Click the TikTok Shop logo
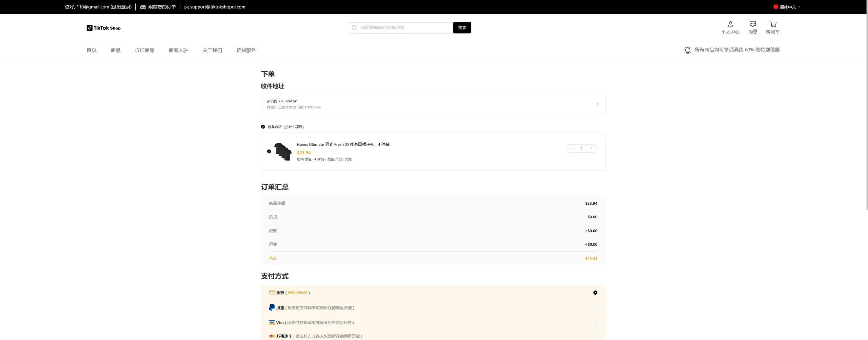The image size is (868, 340). (103, 28)
